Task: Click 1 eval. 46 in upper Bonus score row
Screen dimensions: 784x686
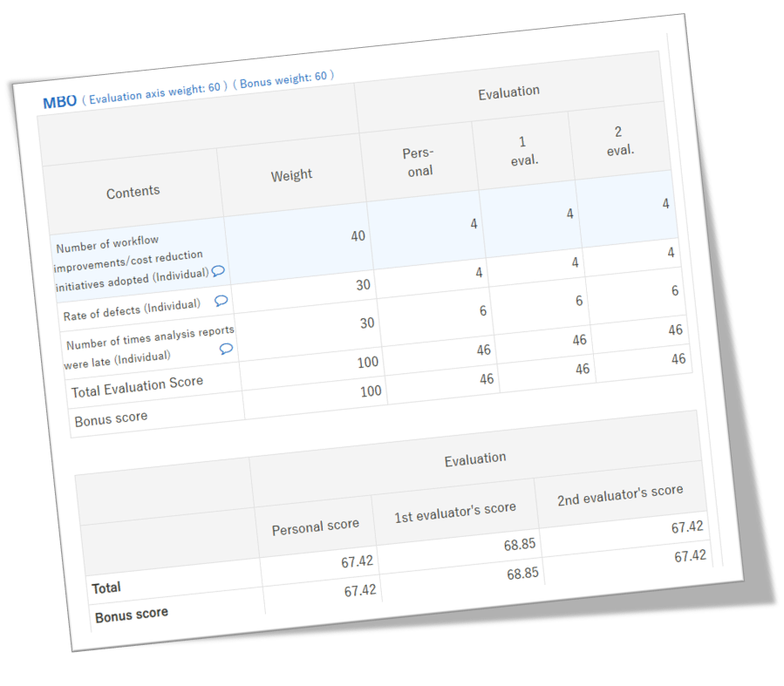Action: 583,369
